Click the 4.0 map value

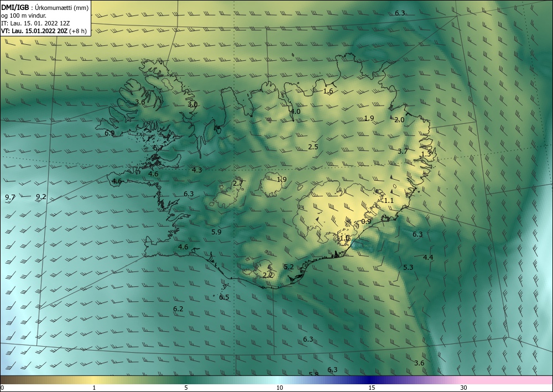[x=295, y=111]
